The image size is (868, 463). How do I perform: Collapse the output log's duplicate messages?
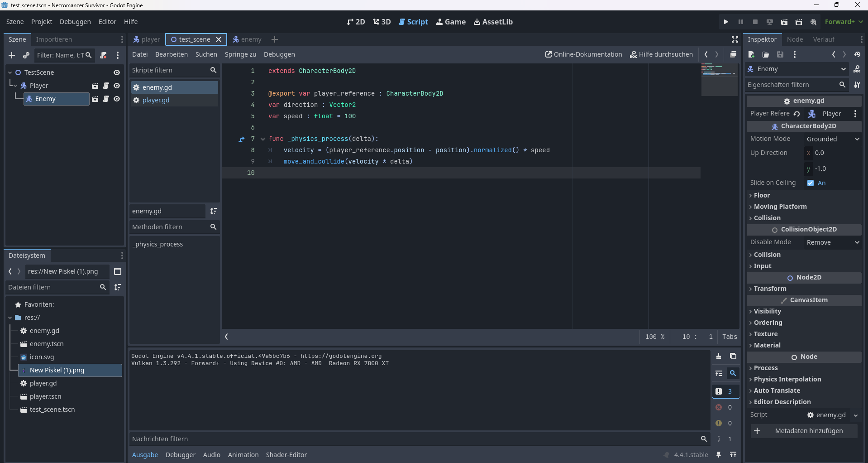tap(719, 373)
